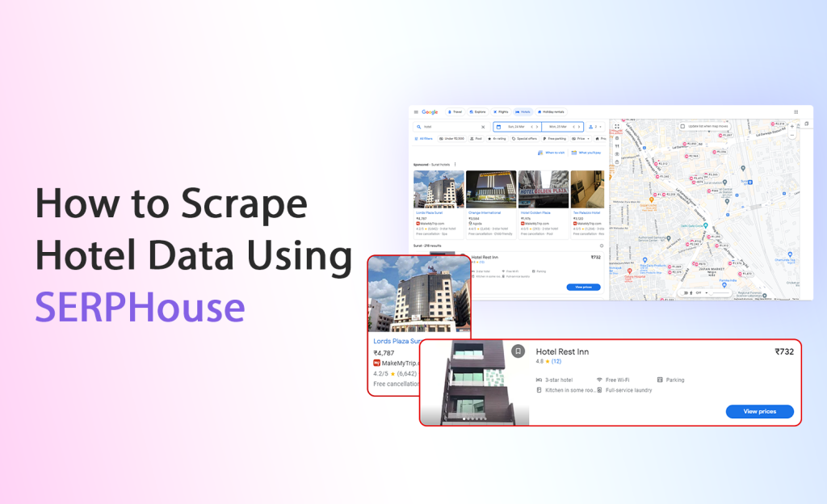Screen dimensions: 827x504
Task: Click the Free Wi-Fi amenity in enlarged card
Action: [613, 380]
